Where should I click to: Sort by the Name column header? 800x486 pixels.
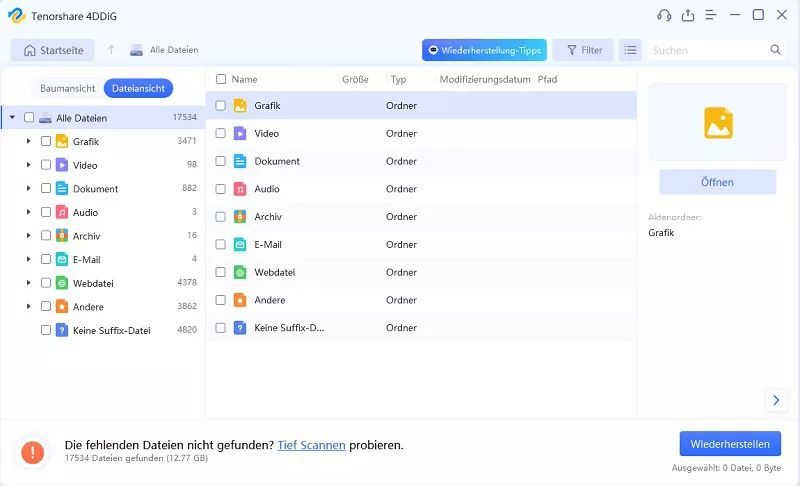click(244, 79)
